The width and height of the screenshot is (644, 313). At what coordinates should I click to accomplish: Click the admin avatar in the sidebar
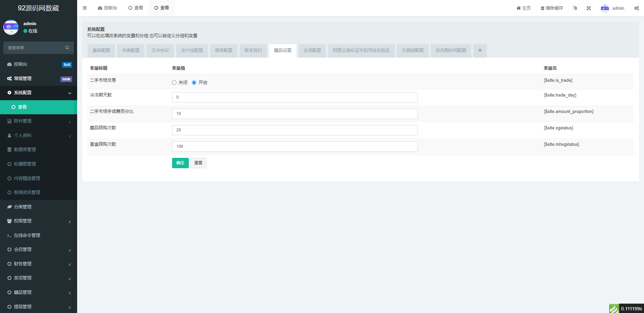[11, 27]
